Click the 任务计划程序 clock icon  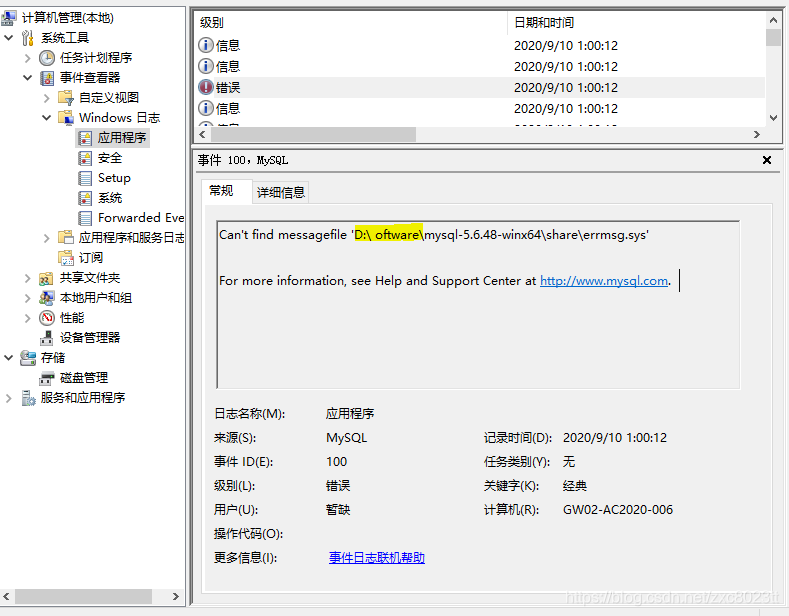click(x=47, y=58)
